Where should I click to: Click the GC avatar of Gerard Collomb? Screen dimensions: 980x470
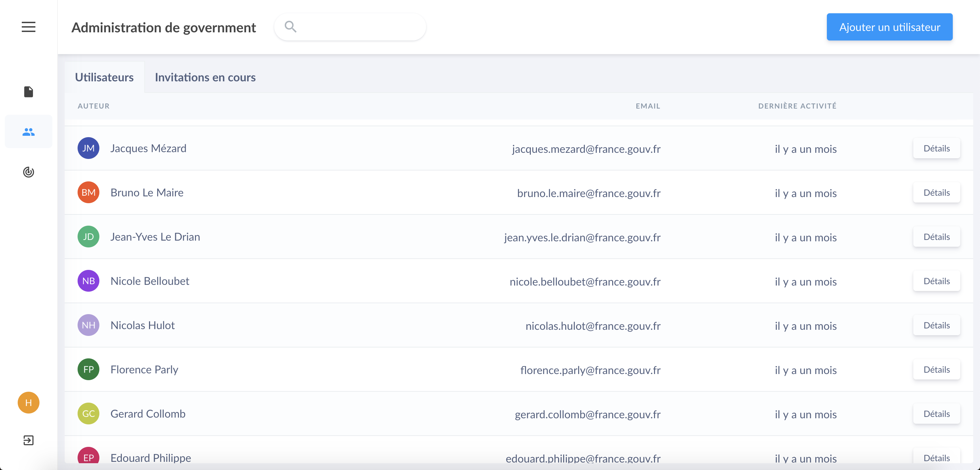[x=88, y=414]
